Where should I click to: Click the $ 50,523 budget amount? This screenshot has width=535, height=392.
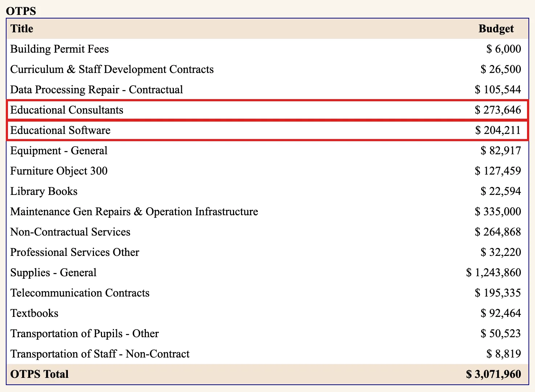point(501,334)
